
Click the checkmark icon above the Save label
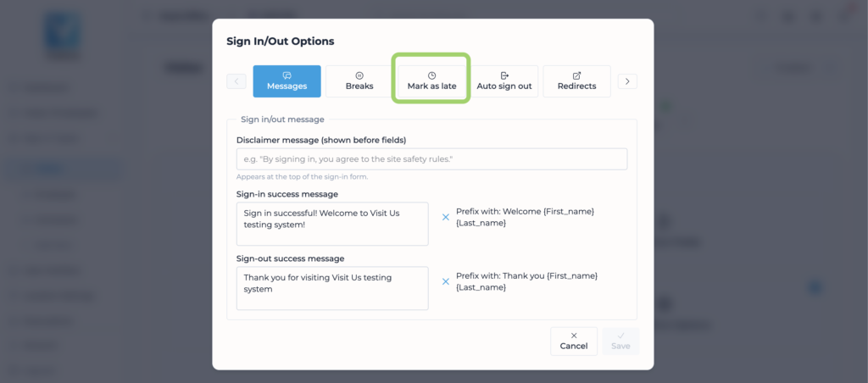pyautogui.click(x=620, y=336)
